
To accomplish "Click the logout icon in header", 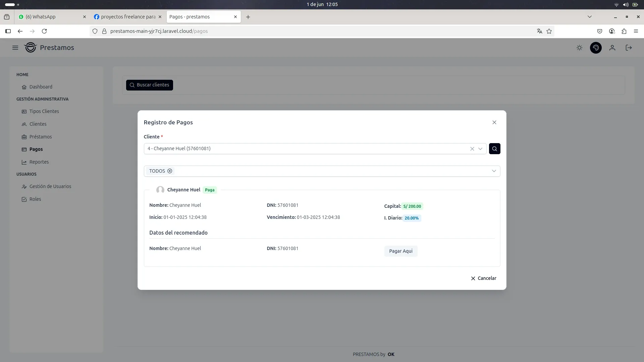I will point(629,48).
